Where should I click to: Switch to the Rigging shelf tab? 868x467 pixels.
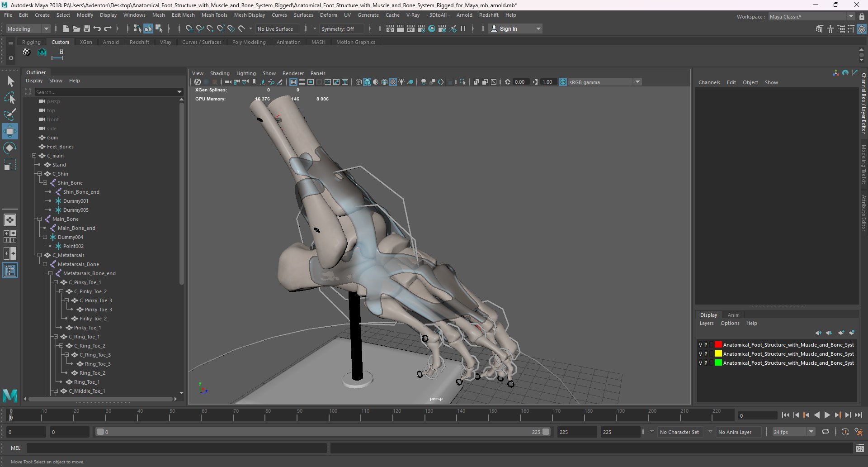tap(31, 42)
